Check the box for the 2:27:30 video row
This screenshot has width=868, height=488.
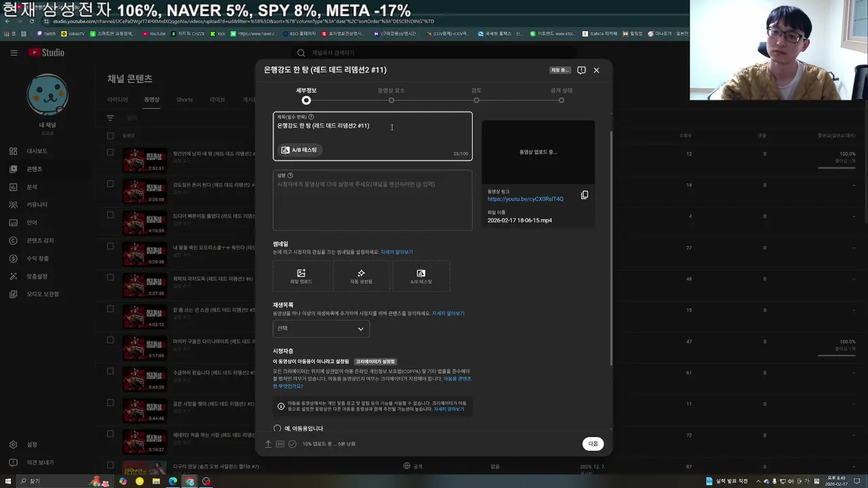click(x=111, y=277)
